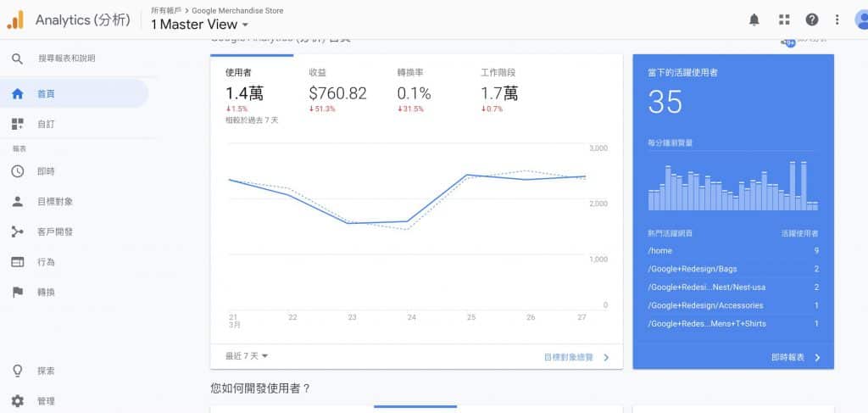This screenshot has width=868, height=413.
Task: Click the acquisition branching icon
Action: (17, 232)
